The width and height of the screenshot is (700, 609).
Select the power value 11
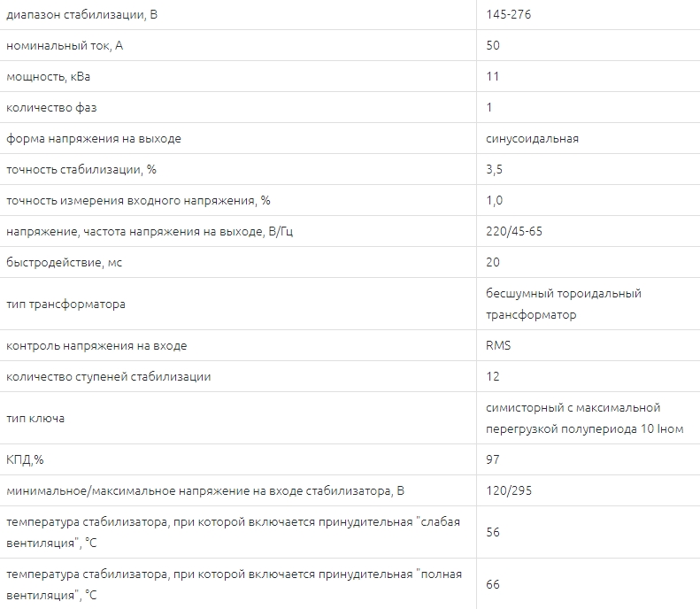point(492,76)
